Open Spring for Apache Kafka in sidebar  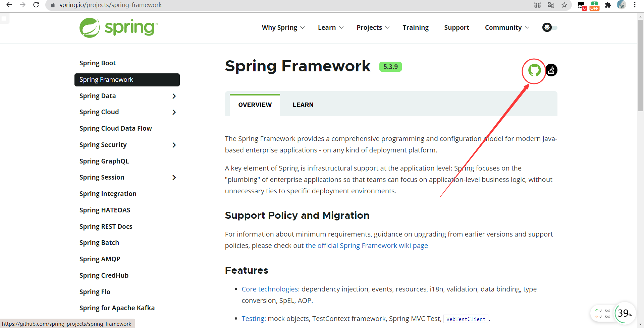coord(117,308)
